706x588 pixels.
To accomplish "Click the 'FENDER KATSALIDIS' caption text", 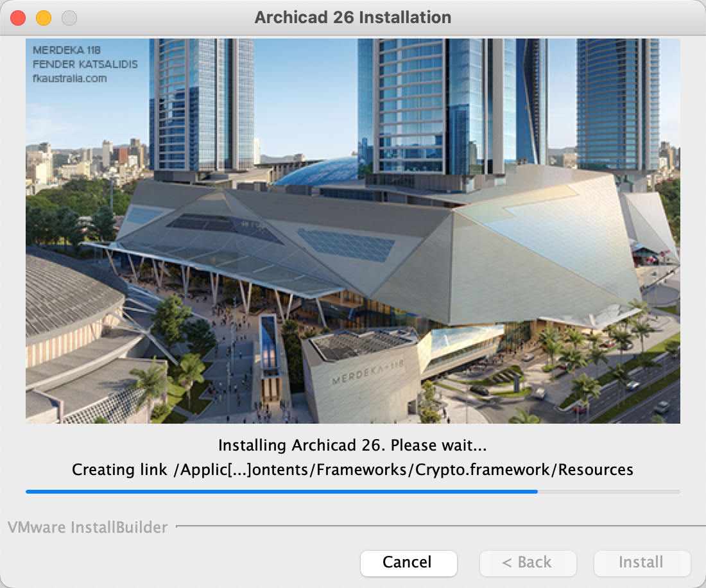I will point(85,64).
